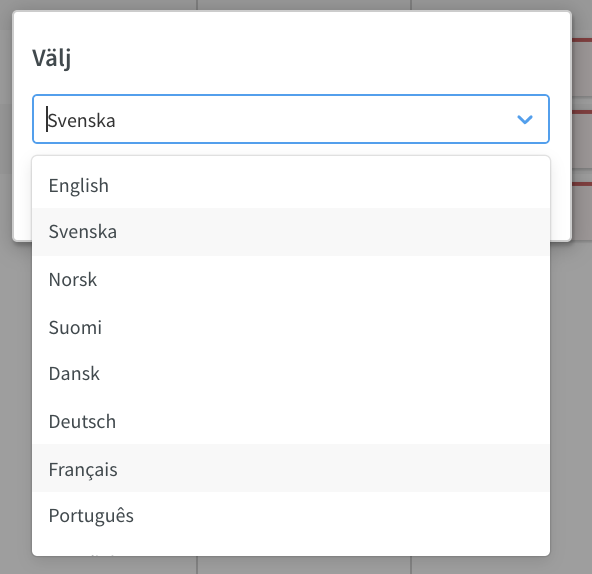Focus the Svenska language search field

(291, 119)
